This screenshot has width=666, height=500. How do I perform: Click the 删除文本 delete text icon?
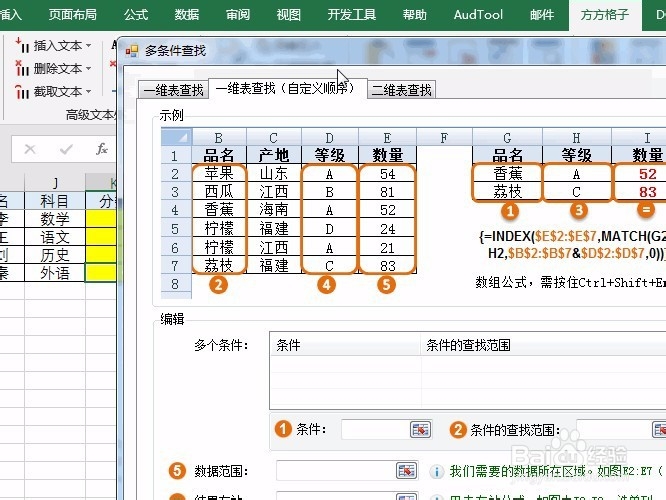coord(22,68)
